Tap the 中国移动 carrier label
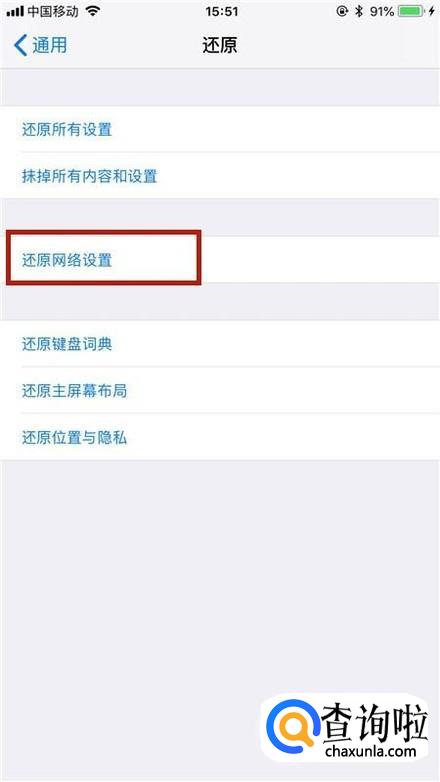The image size is (440, 782). pyautogui.click(x=52, y=11)
